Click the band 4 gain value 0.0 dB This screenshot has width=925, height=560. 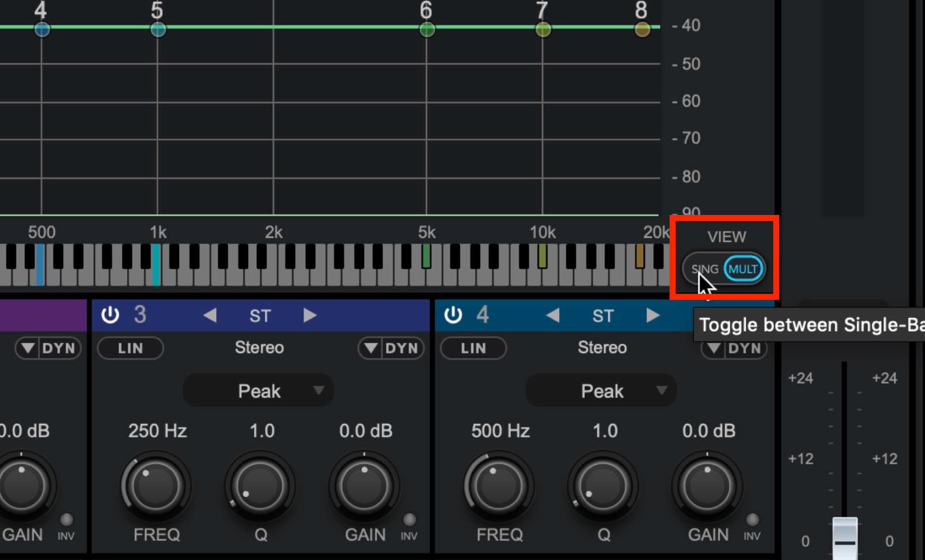[709, 431]
